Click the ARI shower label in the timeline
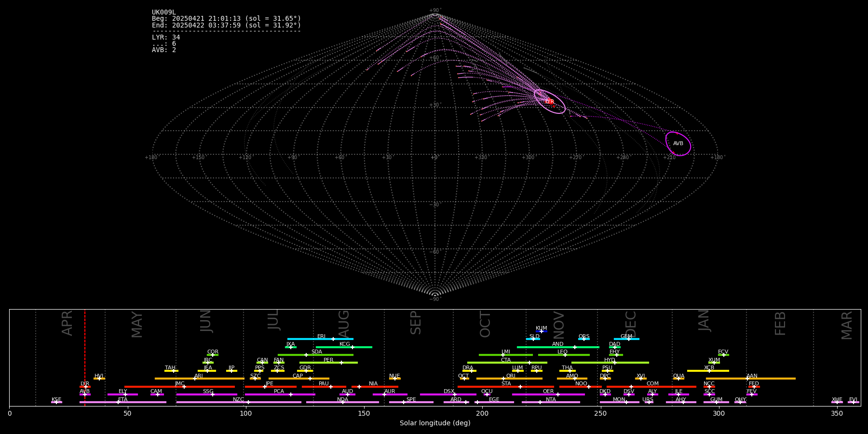Image resolution: width=868 pixels, height=434 pixels. click(x=199, y=376)
